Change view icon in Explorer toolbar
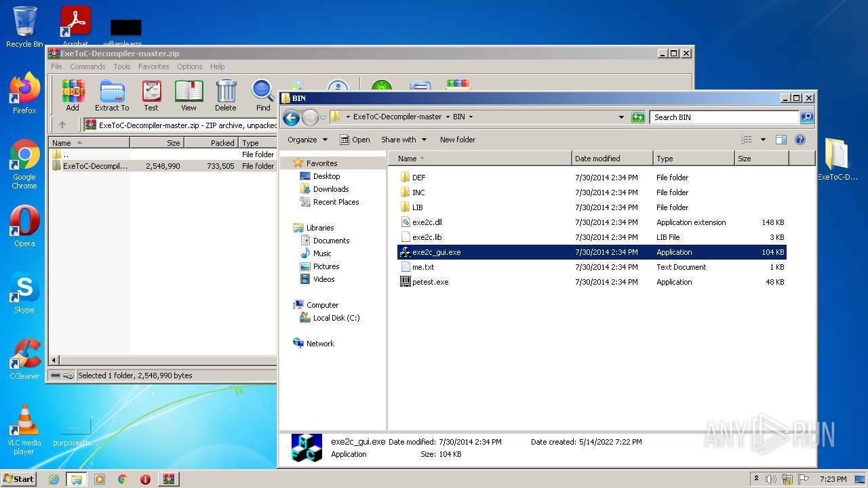868x488 pixels. pyautogui.click(x=747, y=140)
